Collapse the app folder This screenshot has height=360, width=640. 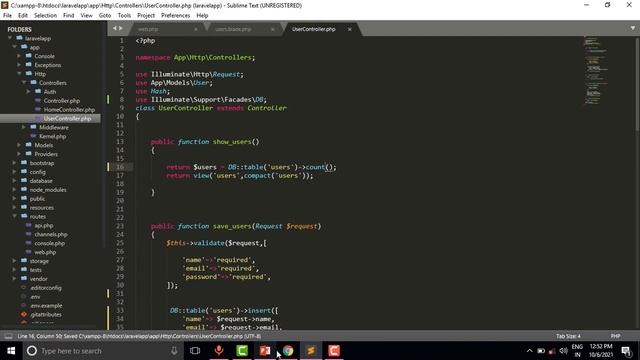click(14, 47)
